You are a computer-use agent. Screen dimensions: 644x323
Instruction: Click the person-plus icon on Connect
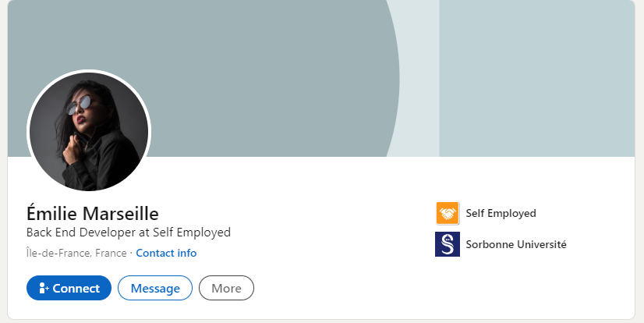pyautogui.click(x=44, y=288)
